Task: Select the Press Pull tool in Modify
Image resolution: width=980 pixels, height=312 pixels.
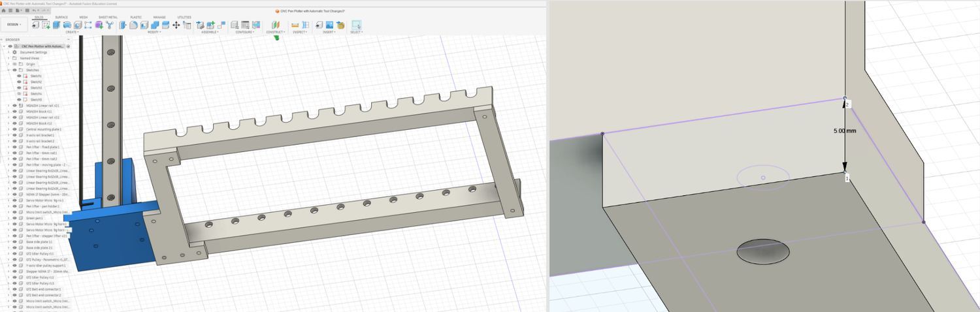Action: pyautogui.click(x=123, y=25)
